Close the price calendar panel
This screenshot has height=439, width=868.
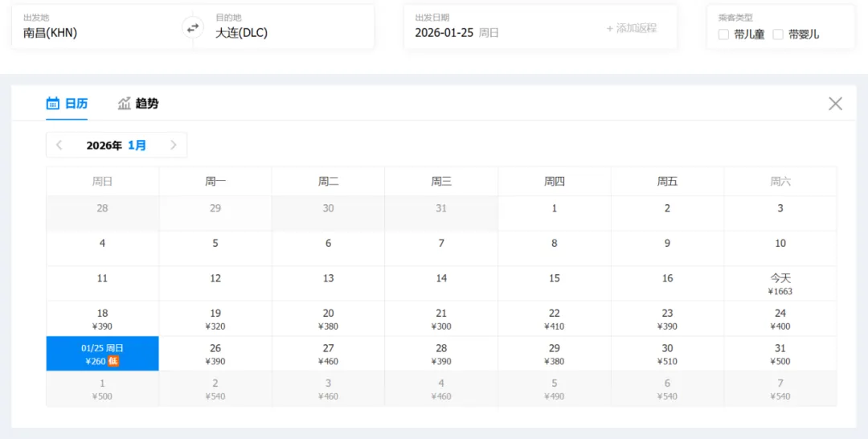pos(835,104)
